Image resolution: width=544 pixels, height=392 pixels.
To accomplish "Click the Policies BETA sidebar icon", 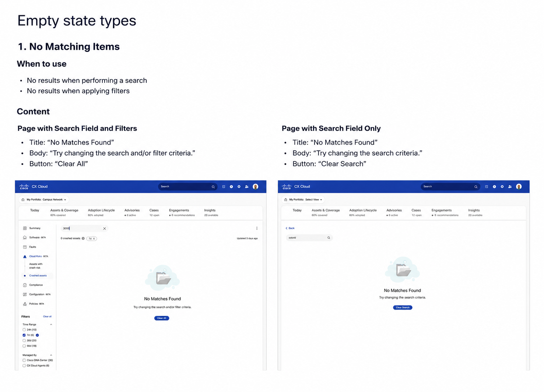I will 25,304.
